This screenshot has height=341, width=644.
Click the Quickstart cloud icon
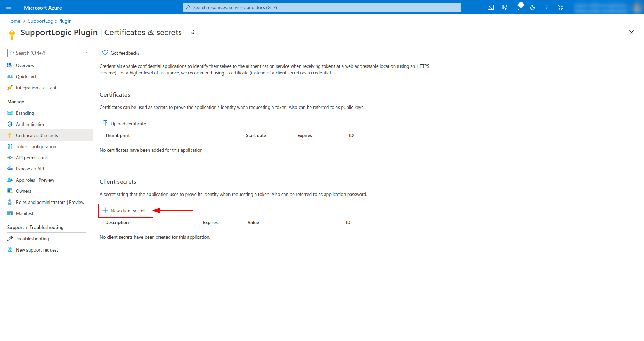pos(10,76)
